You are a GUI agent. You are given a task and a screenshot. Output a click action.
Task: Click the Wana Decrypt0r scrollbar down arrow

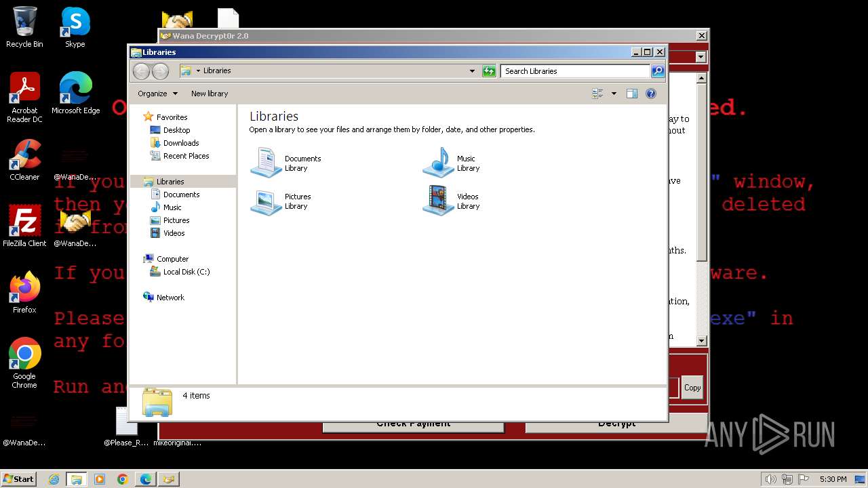point(702,341)
